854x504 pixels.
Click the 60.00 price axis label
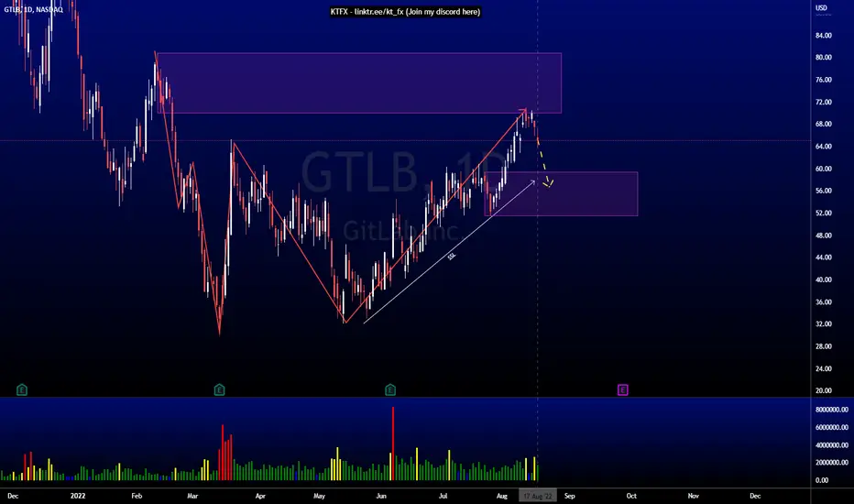click(x=824, y=169)
